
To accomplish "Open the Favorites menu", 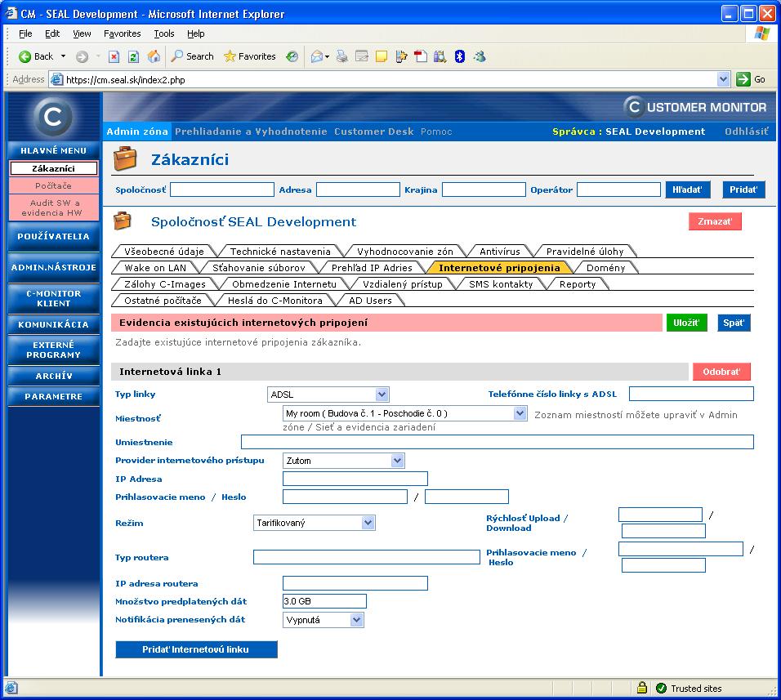I will tap(122, 33).
